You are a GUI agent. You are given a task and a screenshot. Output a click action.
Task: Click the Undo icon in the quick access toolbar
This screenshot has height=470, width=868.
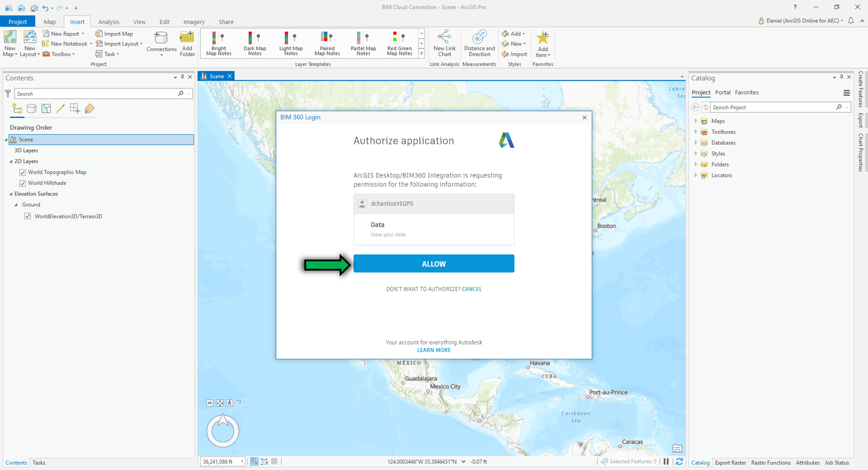click(45, 8)
